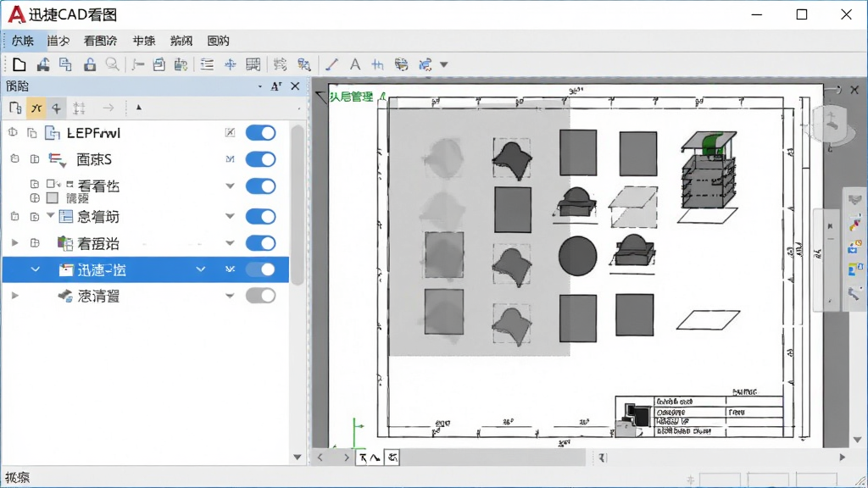
Task: Select the diagonal line drawing tool
Action: (x=331, y=64)
